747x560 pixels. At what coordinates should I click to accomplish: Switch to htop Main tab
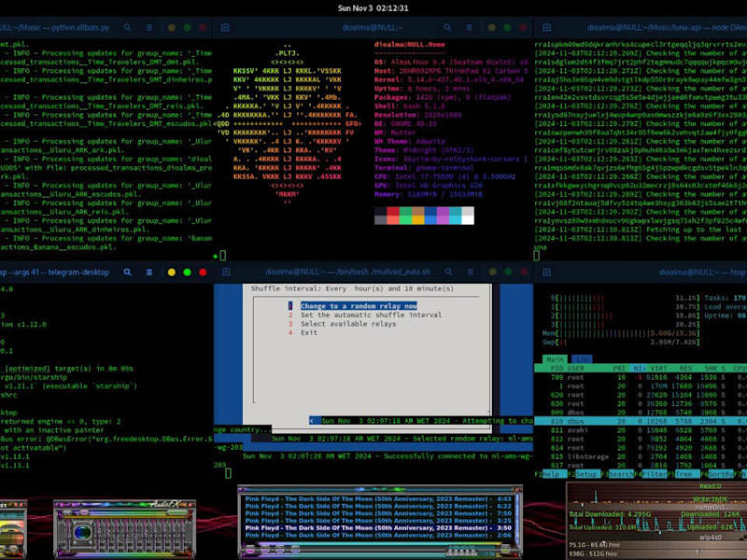point(555,359)
